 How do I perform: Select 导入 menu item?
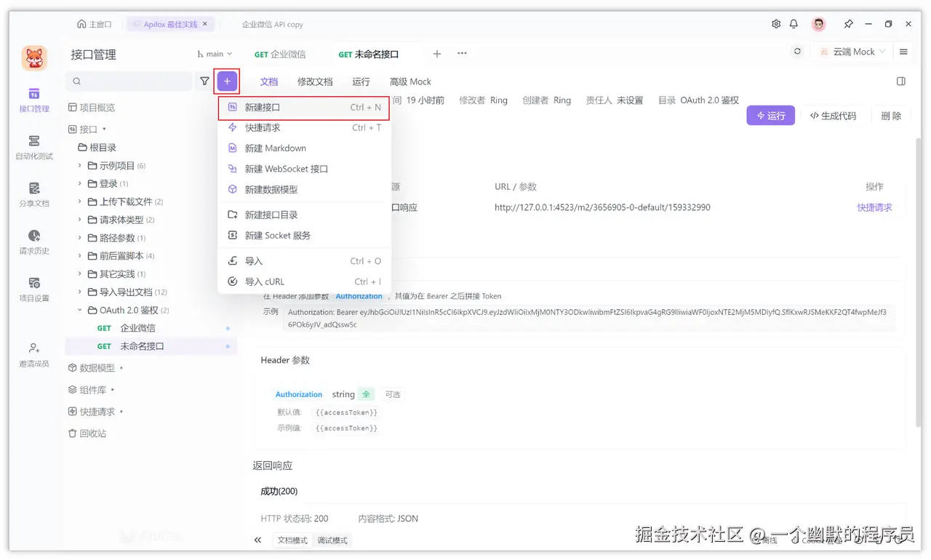click(x=304, y=261)
